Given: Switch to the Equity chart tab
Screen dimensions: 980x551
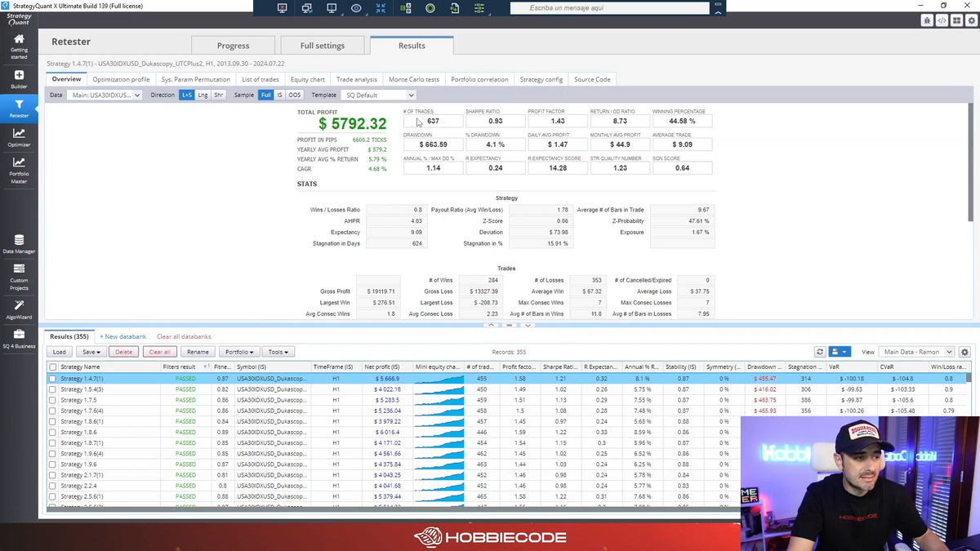Looking at the screenshot, I should point(307,79).
